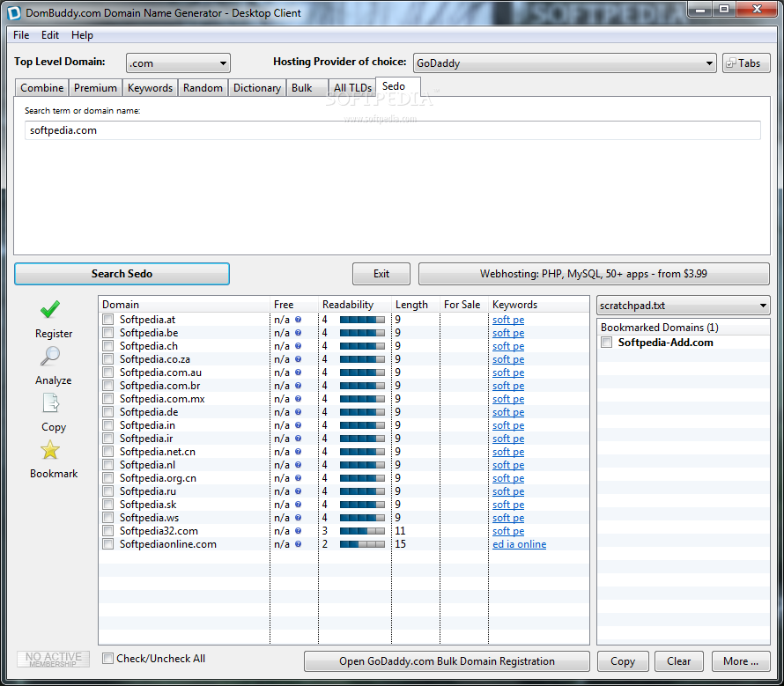This screenshot has width=784, height=686.
Task: Click the info icon in Softpedia.ru row
Action: (298, 491)
